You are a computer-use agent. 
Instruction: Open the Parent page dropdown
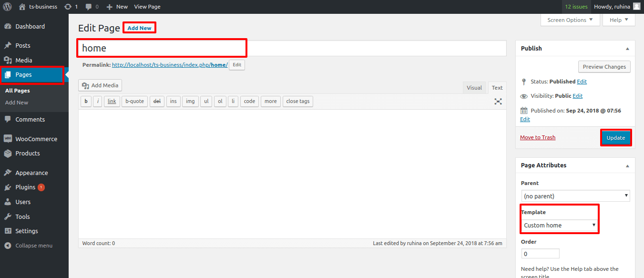tap(575, 196)
